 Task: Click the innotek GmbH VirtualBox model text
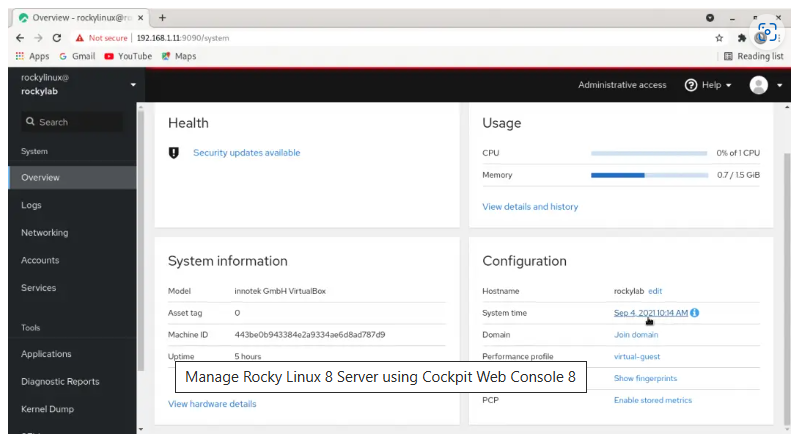280,291
